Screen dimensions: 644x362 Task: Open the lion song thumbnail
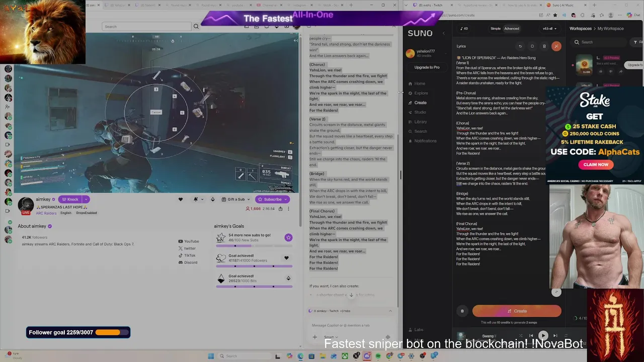point(584,65)
